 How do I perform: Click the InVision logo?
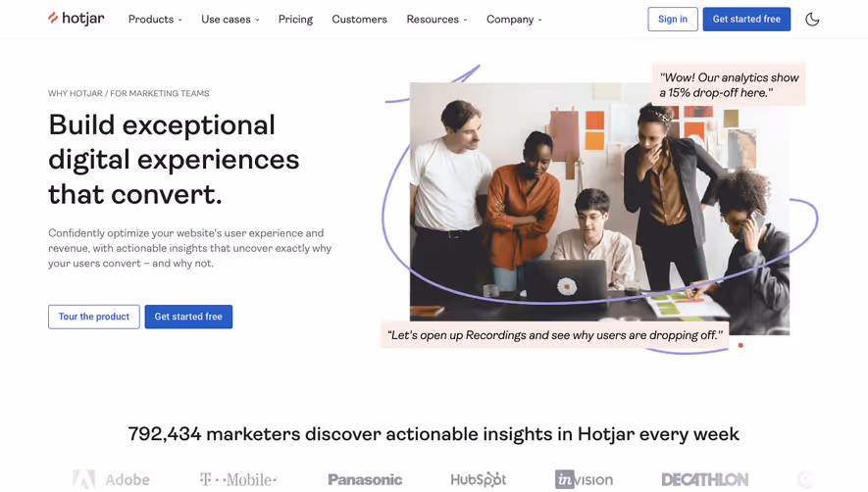584,479
